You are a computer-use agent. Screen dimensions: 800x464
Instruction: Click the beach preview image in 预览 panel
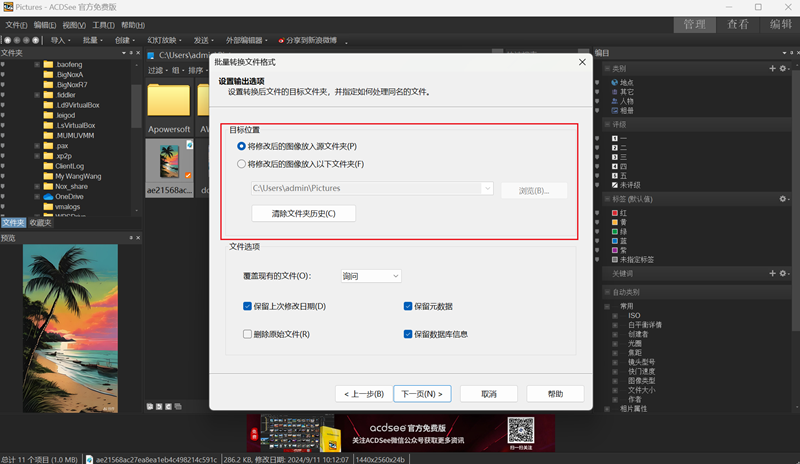click(70, 328)
